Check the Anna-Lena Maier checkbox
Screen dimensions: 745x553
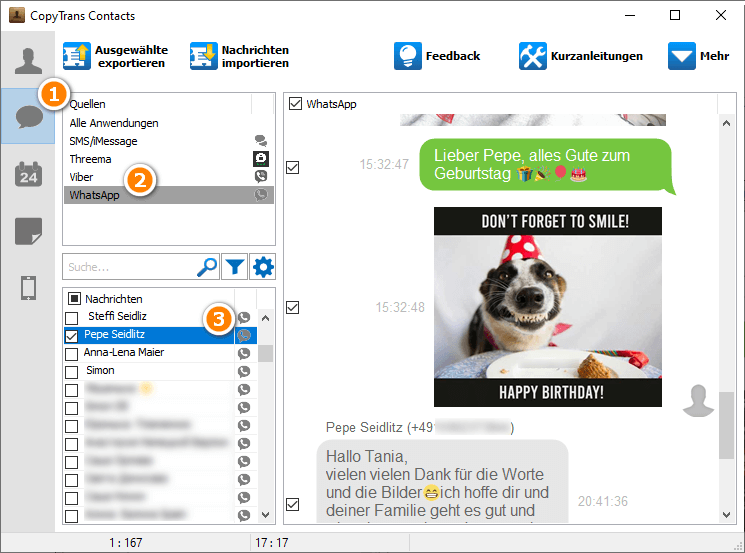[71, 354]
